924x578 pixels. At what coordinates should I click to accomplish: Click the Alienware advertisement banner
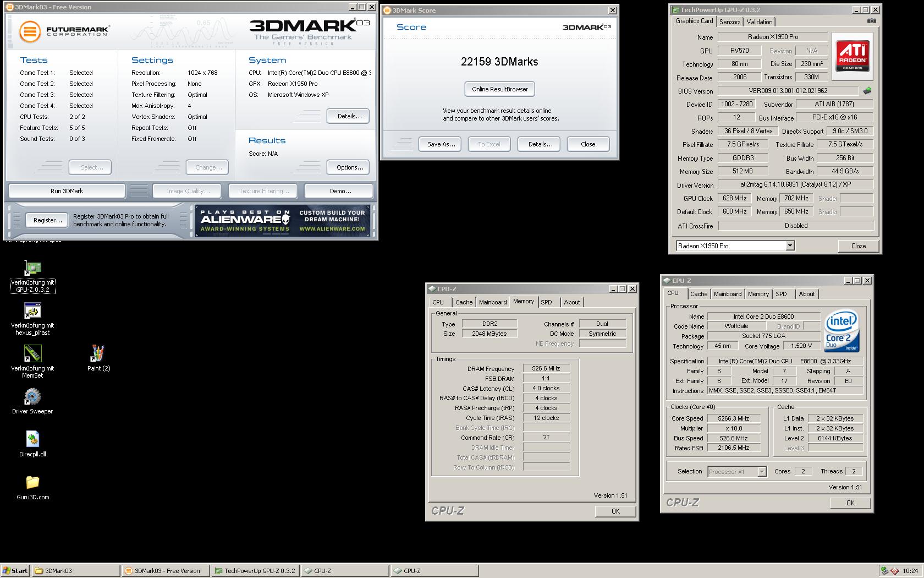[x=283, y=221]
